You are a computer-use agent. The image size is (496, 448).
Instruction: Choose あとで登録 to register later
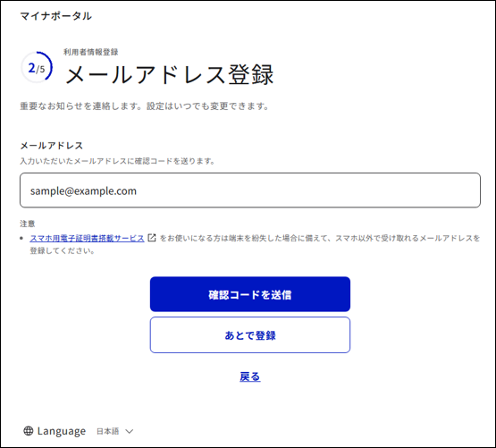pyautogui.click(x=250, y=335)
